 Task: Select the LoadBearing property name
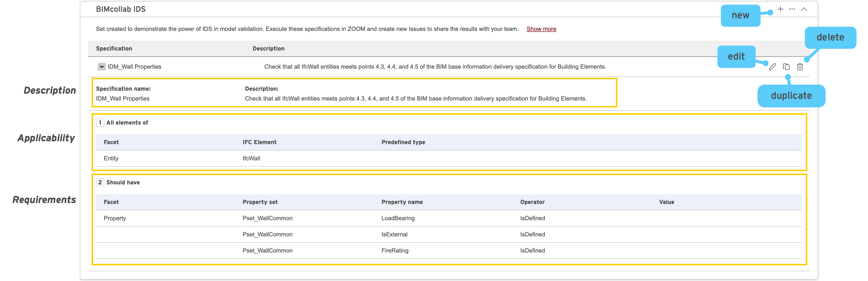click(x=398, y=218)
